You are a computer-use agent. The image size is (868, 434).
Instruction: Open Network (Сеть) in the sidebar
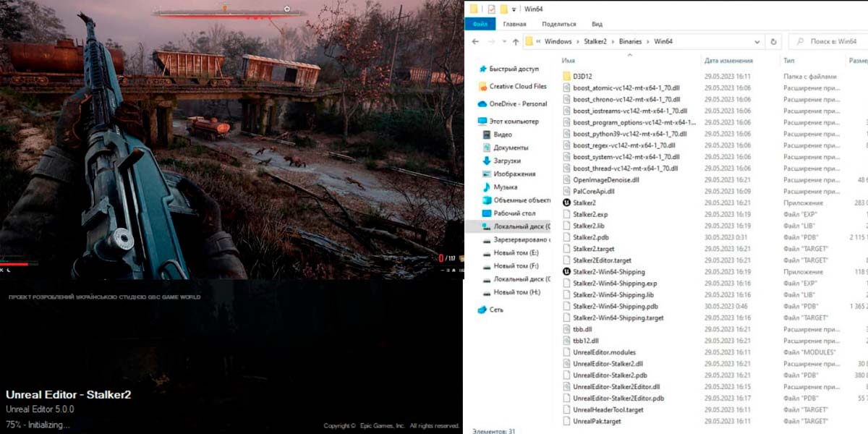click(x=490, y=310)
